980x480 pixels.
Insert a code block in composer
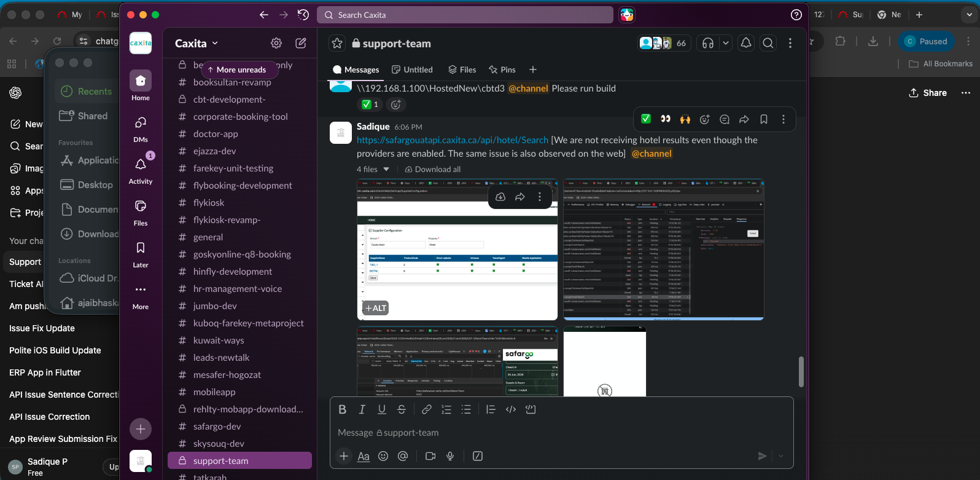pyautogui.click(x=531, y=409)
